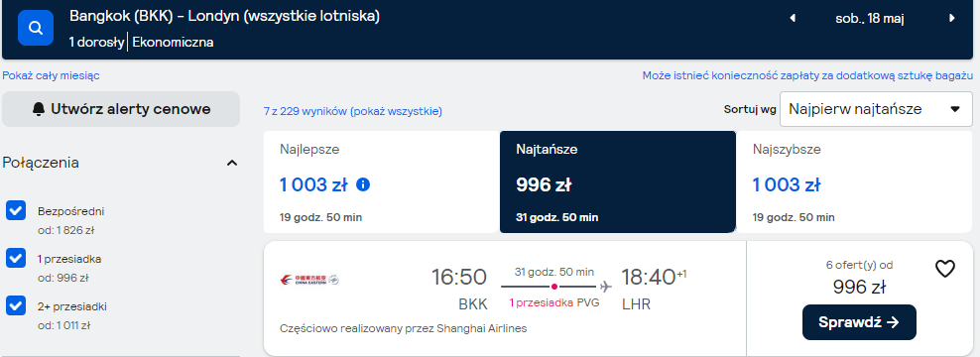The width and height of the screenshot is (980, 357).
Task: Open the extra baggage fee notice link
Action: coord(807,75)
